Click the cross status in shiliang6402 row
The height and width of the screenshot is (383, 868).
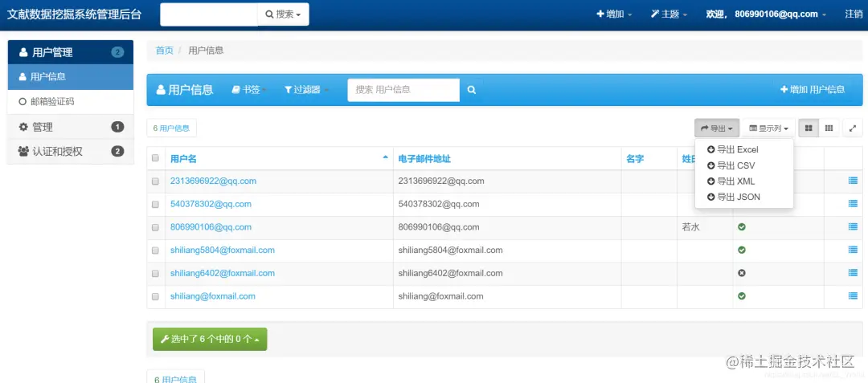click(x=742, y=273)
